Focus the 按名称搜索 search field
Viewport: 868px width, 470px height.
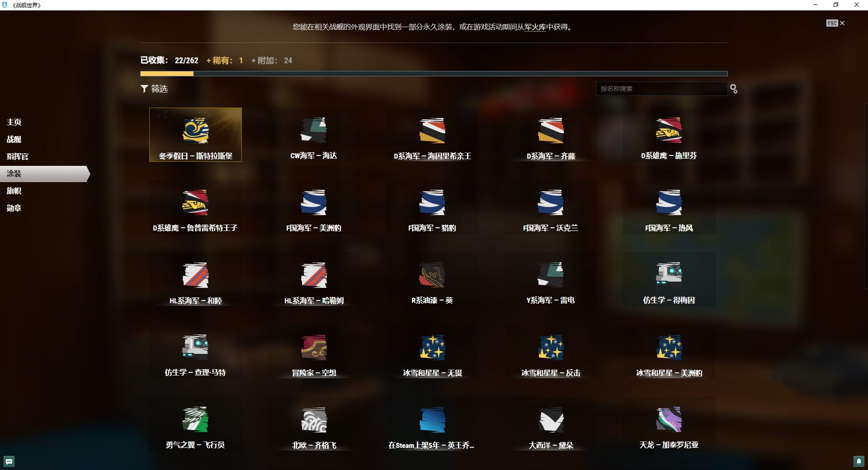tap(660, 89)
